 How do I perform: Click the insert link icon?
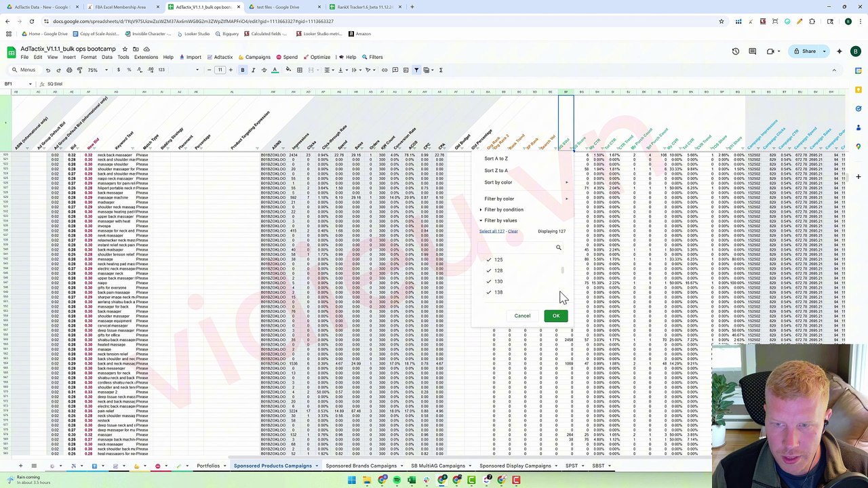click(384, 70)
